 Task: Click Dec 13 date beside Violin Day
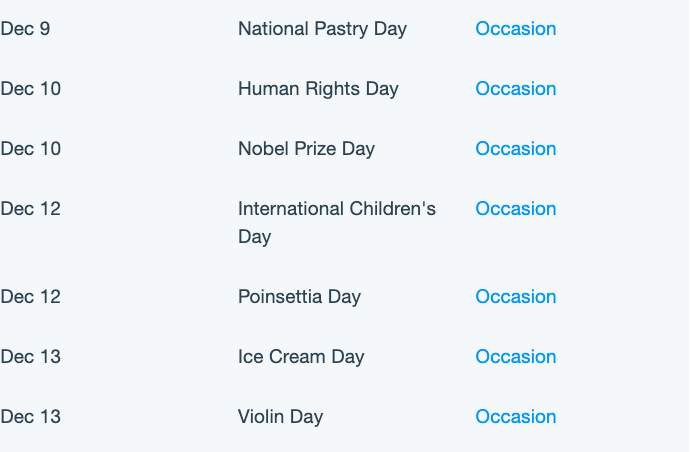[x=30, y=416]
